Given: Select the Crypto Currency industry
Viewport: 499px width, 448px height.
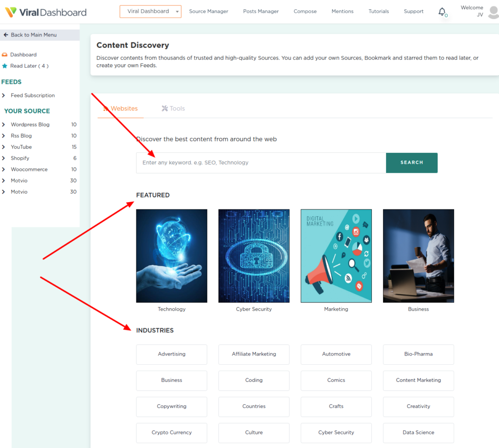Looking at the screenshot, I should pos(172,432).
